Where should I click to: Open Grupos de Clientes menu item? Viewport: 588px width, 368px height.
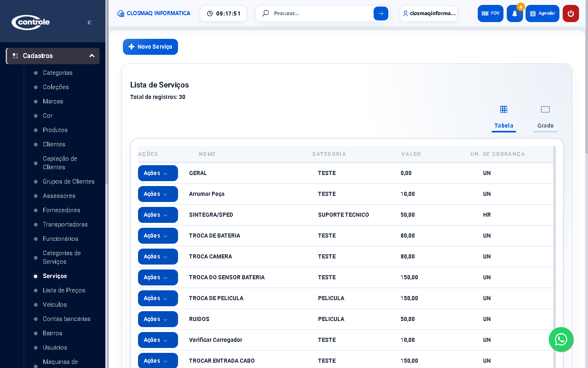click(x=69, y=182)
